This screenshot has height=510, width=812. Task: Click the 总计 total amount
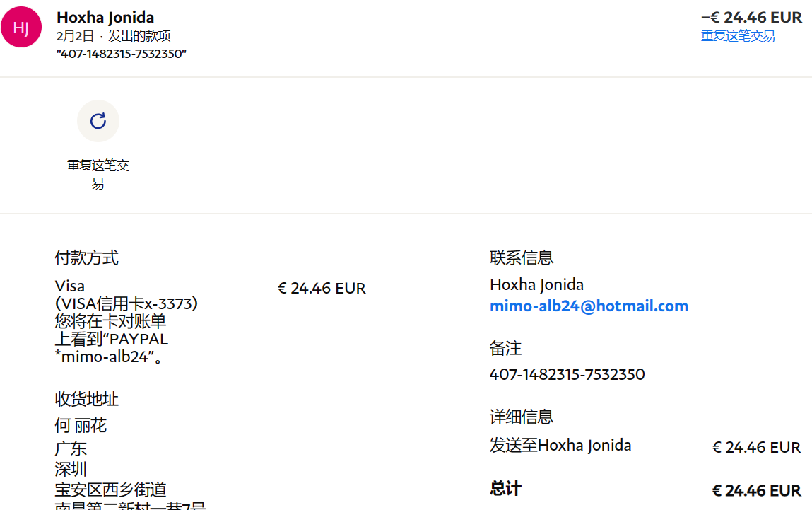[x=757, y=490]
